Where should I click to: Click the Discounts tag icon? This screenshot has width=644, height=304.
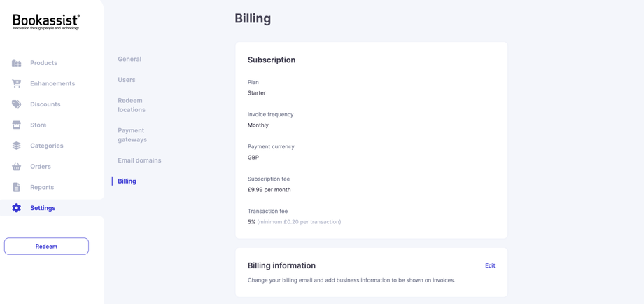17,104
